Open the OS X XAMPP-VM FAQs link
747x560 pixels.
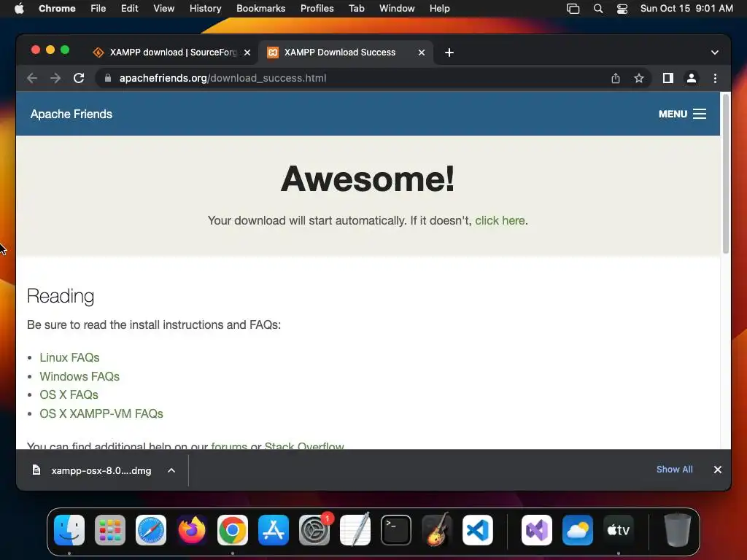101,414
